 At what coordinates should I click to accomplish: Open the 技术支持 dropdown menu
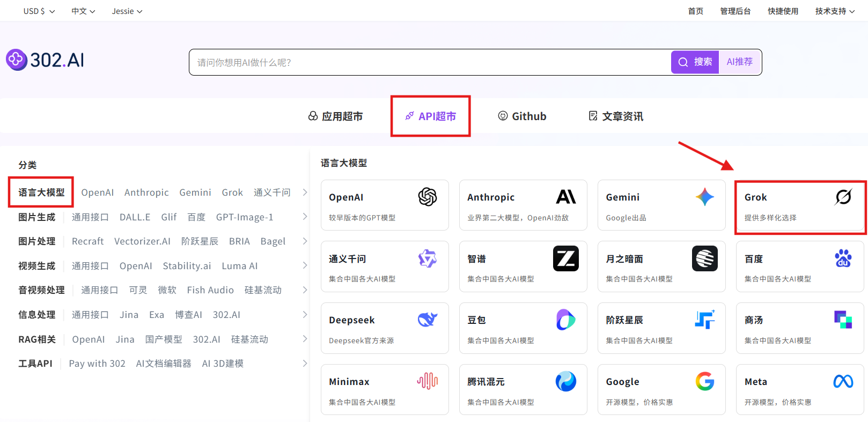pyautogui.click(x=835, y=11)
